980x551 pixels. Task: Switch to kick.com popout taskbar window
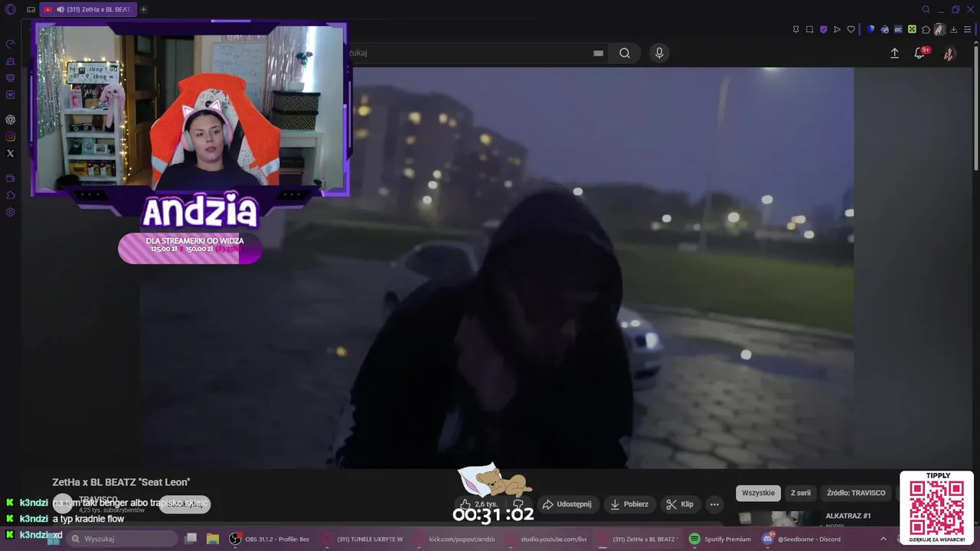coord(454,539)
